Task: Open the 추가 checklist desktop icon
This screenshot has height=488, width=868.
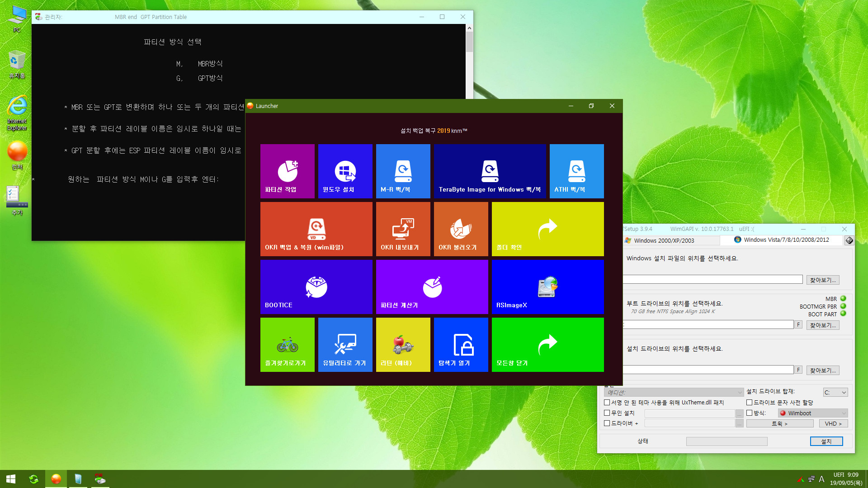Action: tap(17, 201)
